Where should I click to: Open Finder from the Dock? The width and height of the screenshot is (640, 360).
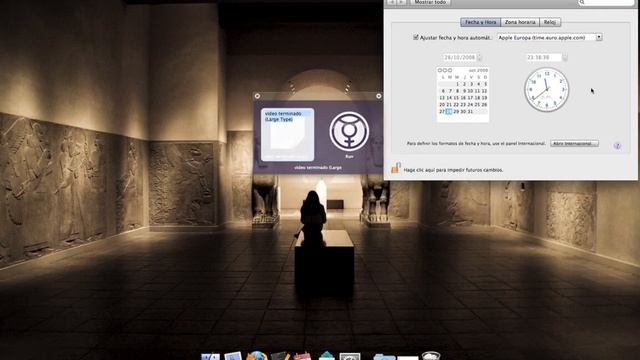(211, 356)
